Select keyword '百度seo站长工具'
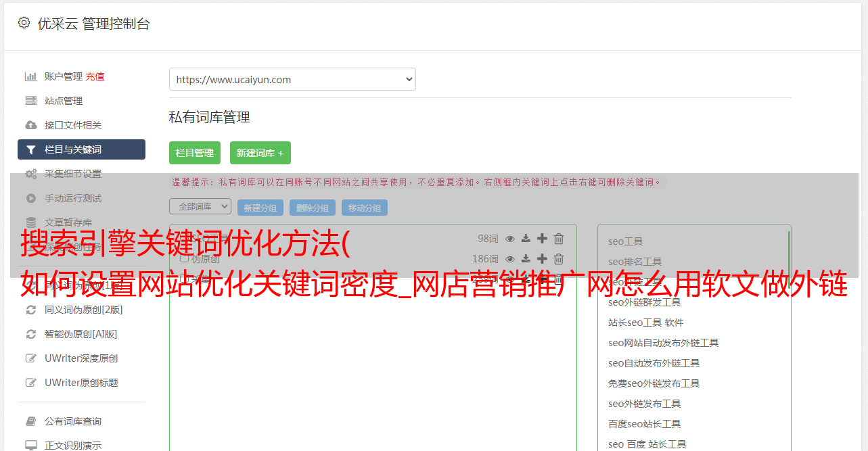The width and height of the screenshot is (868, 451). click(x=645, y=424)
